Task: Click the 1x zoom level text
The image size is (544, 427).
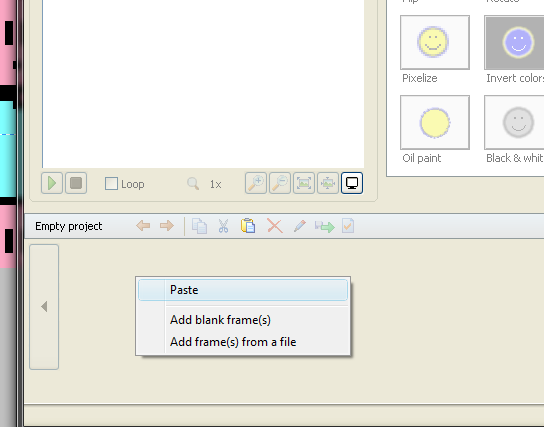Action: (215, 184)
